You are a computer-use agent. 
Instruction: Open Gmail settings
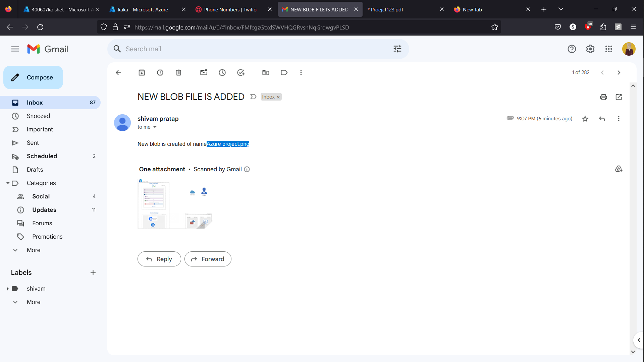coord(590,49)
